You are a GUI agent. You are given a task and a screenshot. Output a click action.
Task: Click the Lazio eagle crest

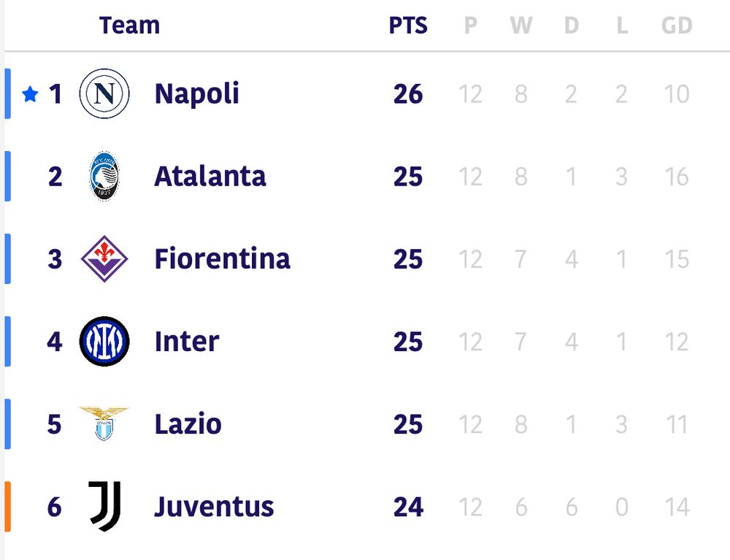coord(104,423)
